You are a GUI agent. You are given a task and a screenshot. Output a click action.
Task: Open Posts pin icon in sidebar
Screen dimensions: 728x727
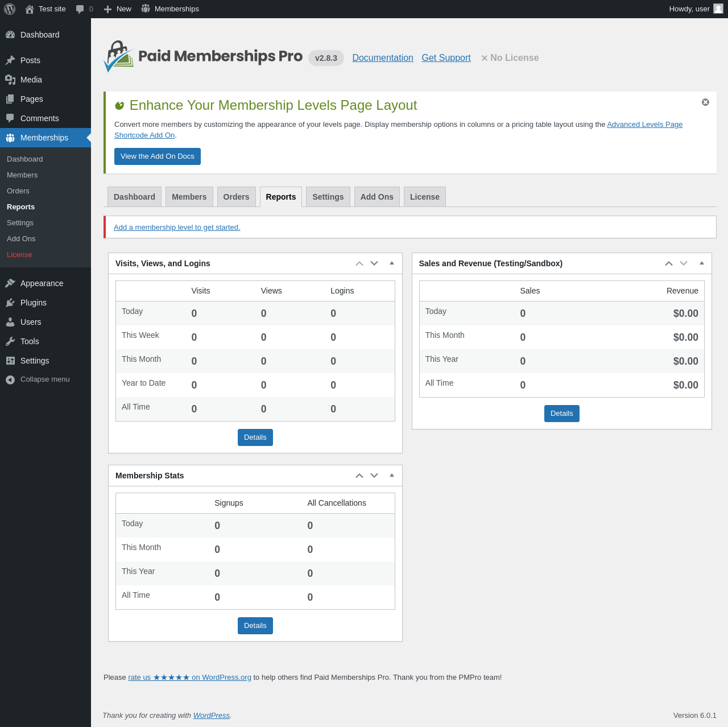10,60
